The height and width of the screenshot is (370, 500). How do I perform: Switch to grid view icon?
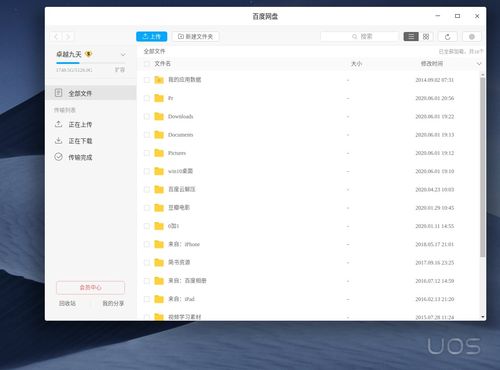coord(426,36)
